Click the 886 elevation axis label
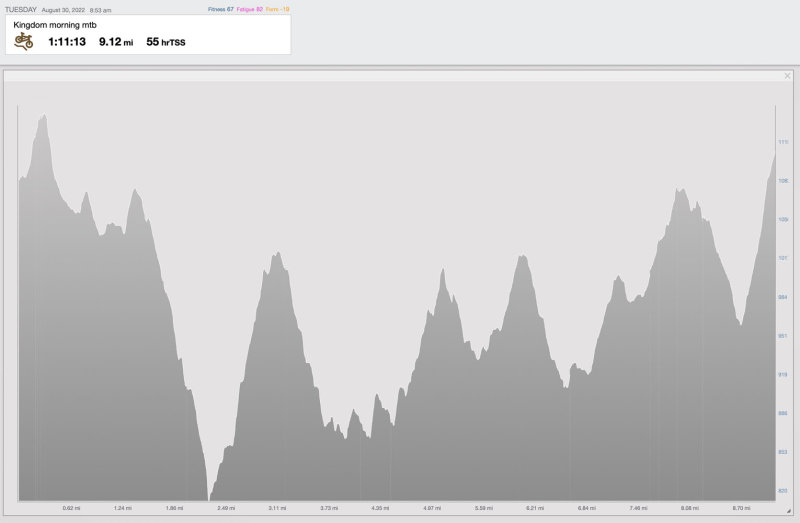Screen dimensions: 800x523 pyautogui.click(x=783, y=413)
